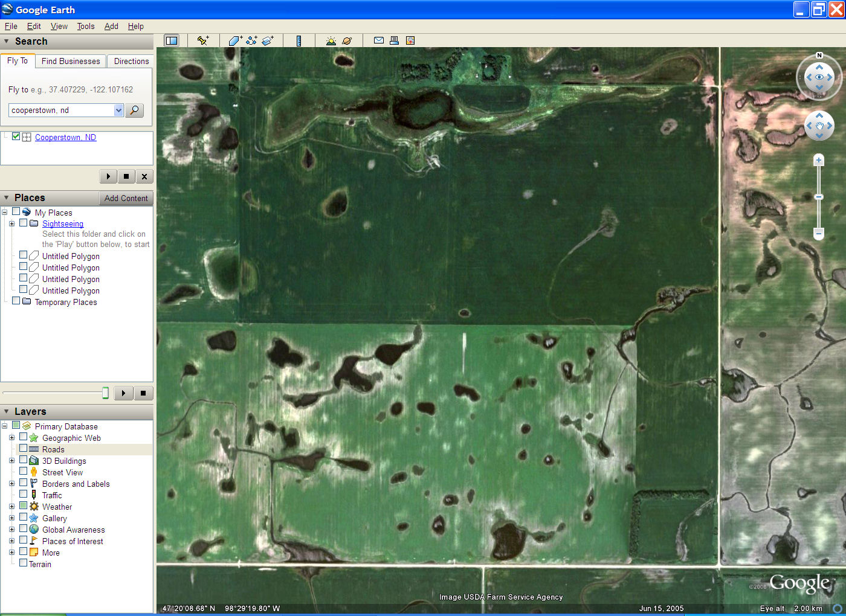
Task: Click the Google Earth title icon
Action: pos(7,9)
